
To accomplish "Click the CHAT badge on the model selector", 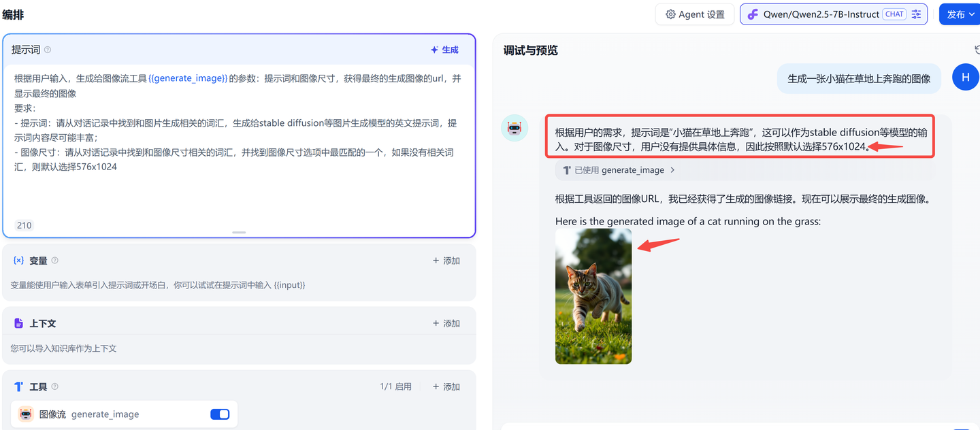I will pyautogui.click(x=894, y=14).
